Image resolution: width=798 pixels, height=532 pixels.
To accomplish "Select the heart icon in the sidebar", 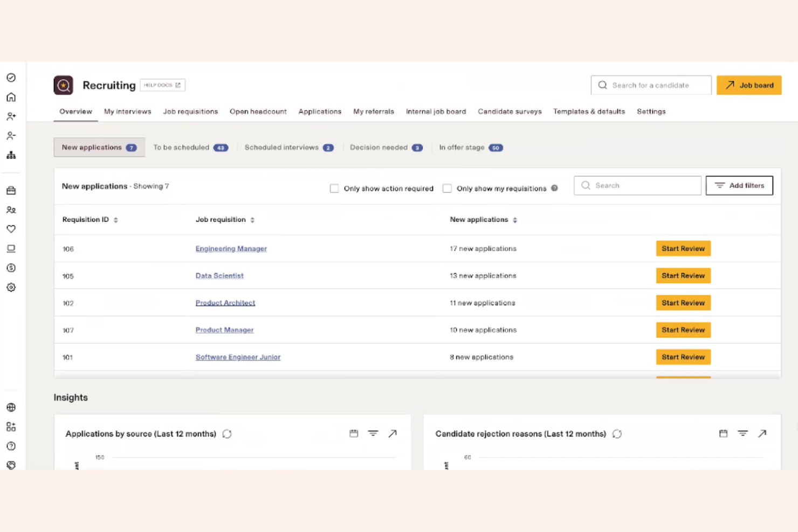I will (11, 229).
